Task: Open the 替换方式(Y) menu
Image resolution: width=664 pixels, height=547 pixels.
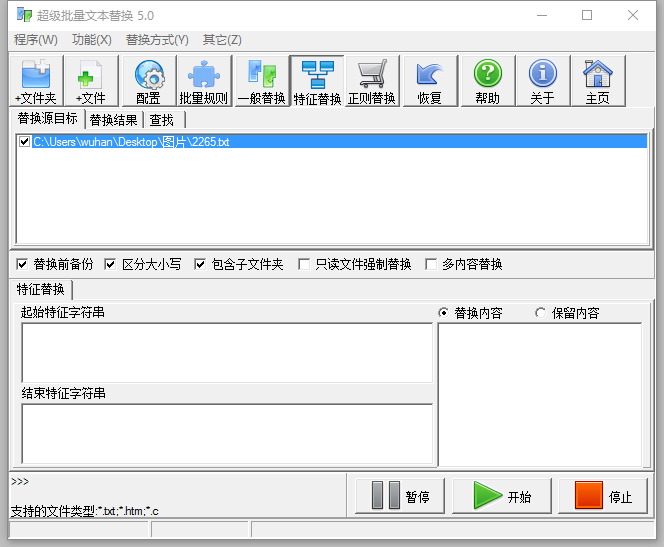Action: (x=157, y=40)
